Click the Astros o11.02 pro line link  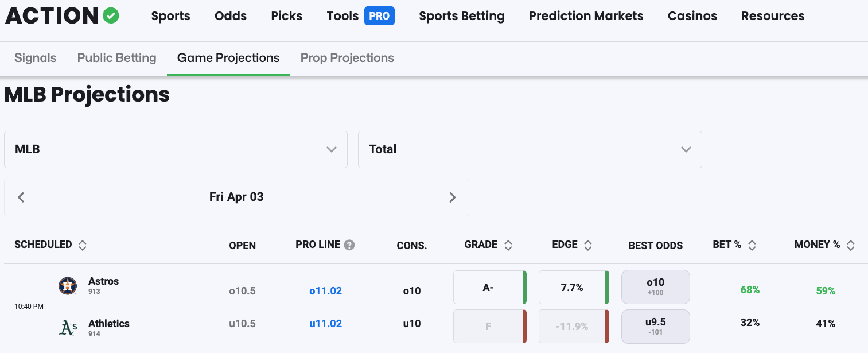[325, 291]
